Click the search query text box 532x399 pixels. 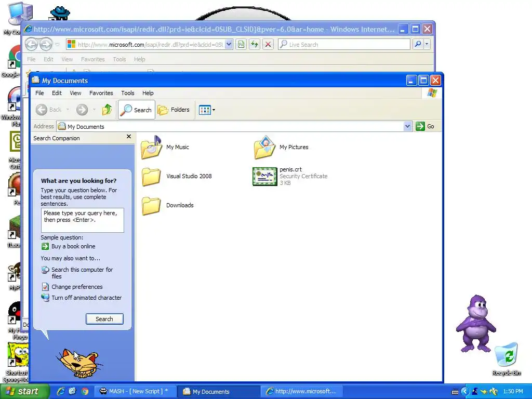(83, 220)
